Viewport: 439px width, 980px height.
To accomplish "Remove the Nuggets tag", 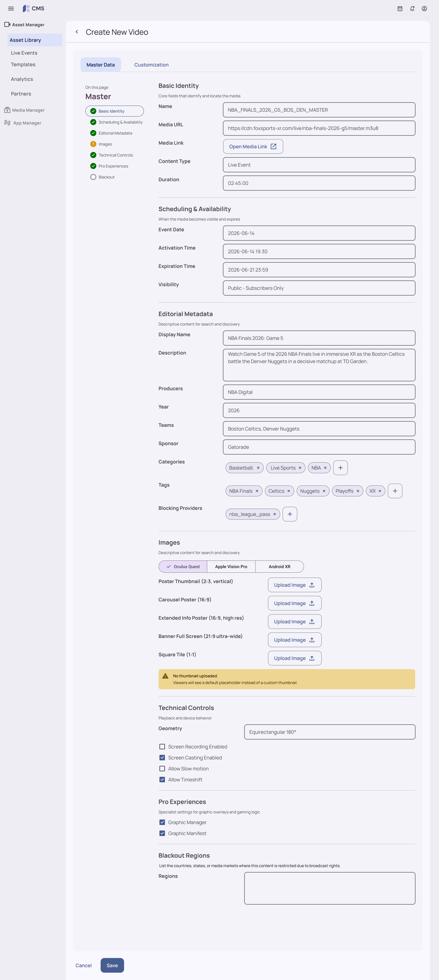I will [324, 491].
